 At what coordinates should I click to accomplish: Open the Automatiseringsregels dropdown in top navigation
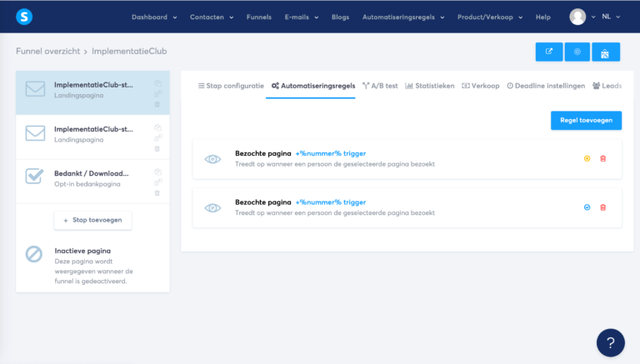pyautogui.click(x=403, y=17)
